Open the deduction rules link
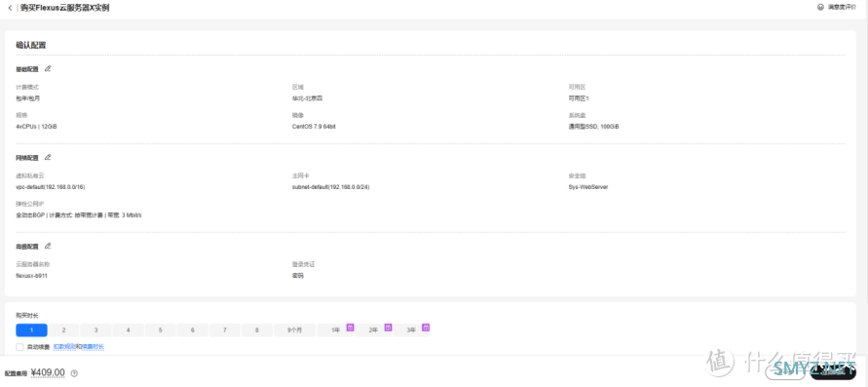868x387 pixels. click(64, 347)
